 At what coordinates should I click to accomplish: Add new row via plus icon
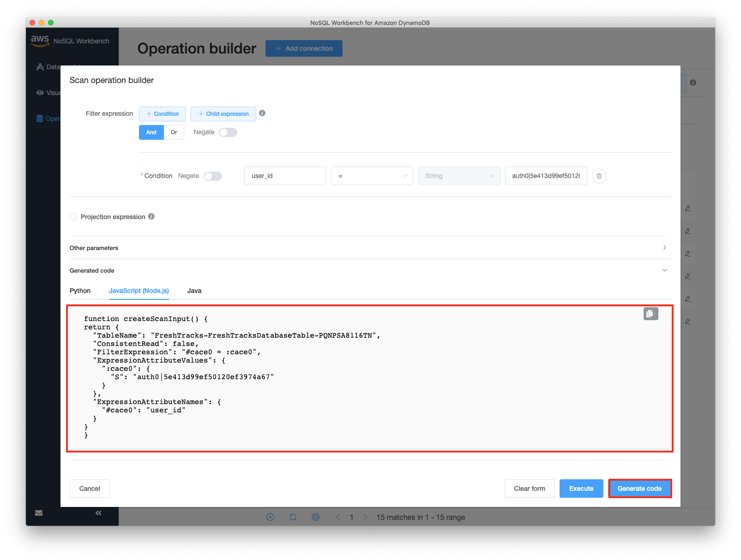[270, 517]
